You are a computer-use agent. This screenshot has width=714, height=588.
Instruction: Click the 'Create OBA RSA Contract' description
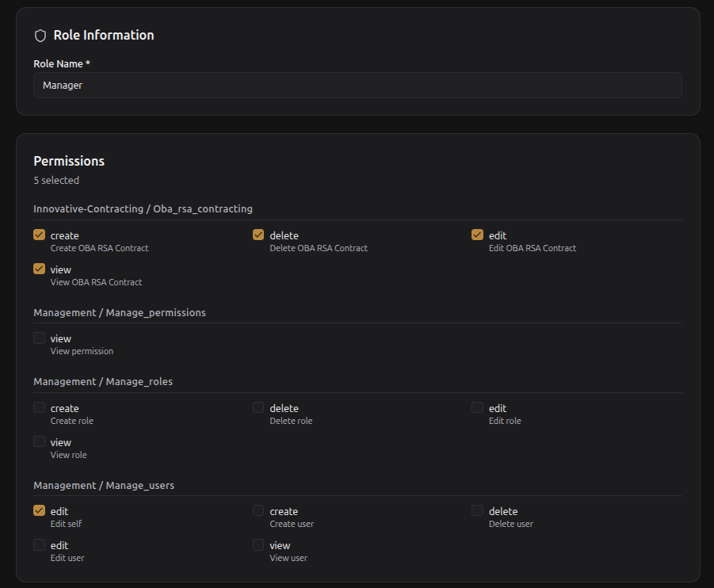pos(100,248)
